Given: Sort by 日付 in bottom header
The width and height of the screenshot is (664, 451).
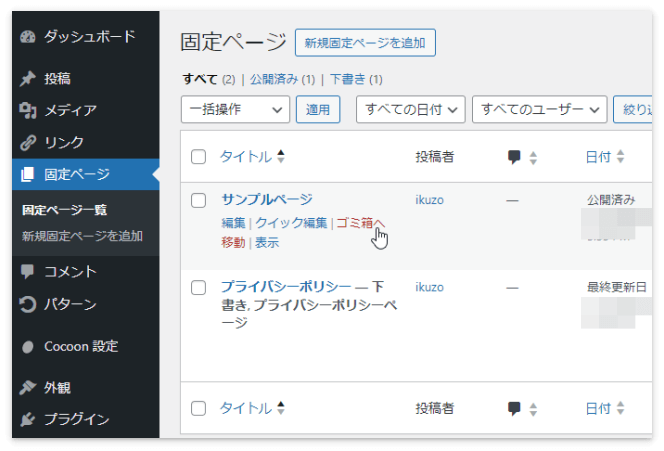Looking at the screenshot, I should coord(598,409).
